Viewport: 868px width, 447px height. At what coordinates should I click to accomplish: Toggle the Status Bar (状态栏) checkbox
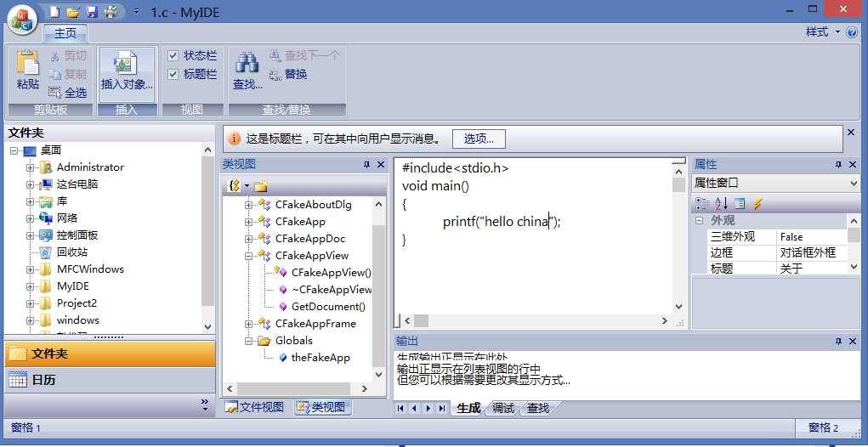(x=173, y=55)
